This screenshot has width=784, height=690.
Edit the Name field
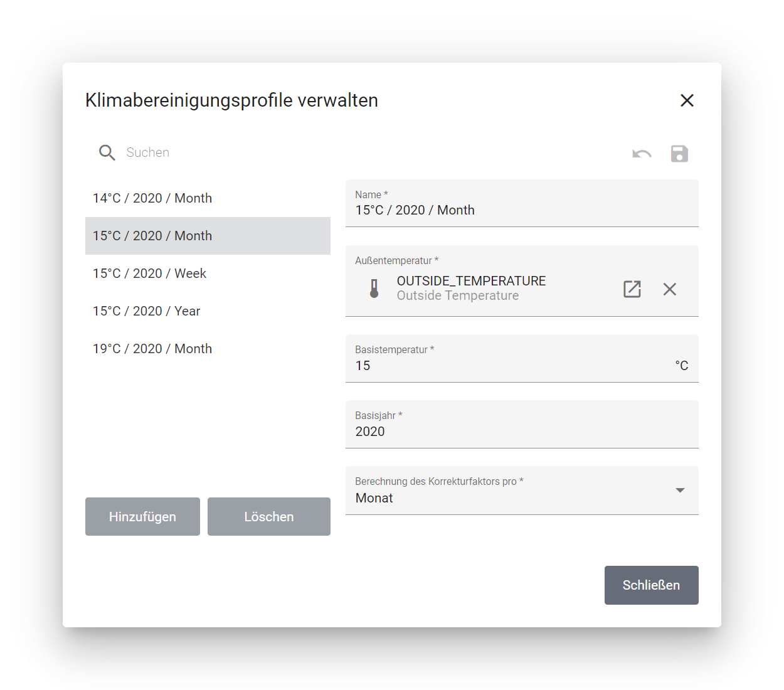[x=522, y=203]
